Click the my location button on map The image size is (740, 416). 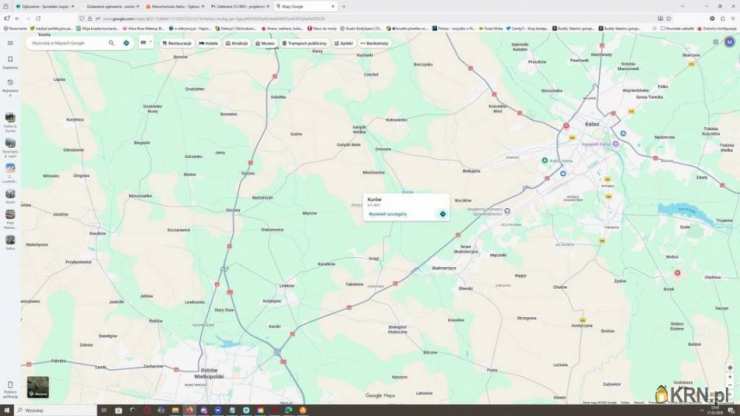(x=730, y=367)
